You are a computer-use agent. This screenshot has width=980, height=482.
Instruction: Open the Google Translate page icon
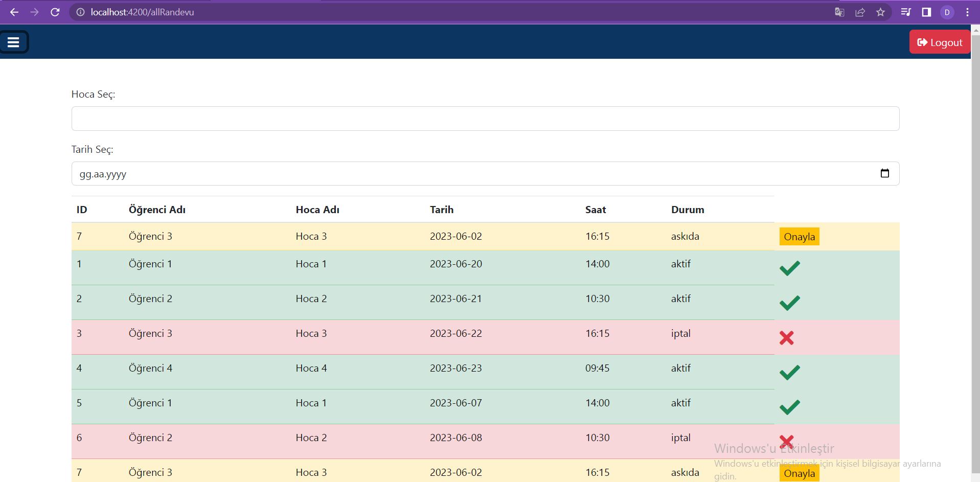click(x=839, y=12)
